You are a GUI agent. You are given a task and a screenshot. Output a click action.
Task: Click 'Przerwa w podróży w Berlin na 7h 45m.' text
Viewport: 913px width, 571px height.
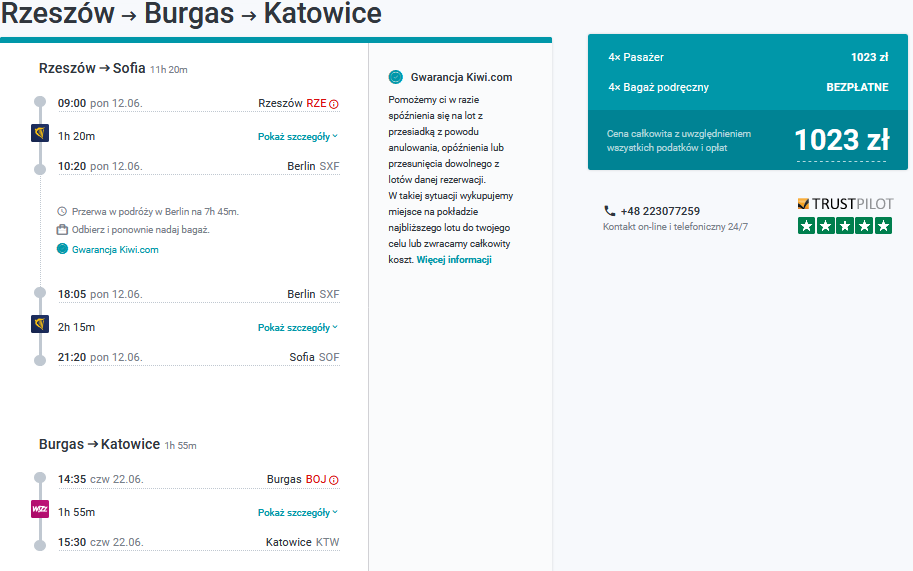click(155, 211)
